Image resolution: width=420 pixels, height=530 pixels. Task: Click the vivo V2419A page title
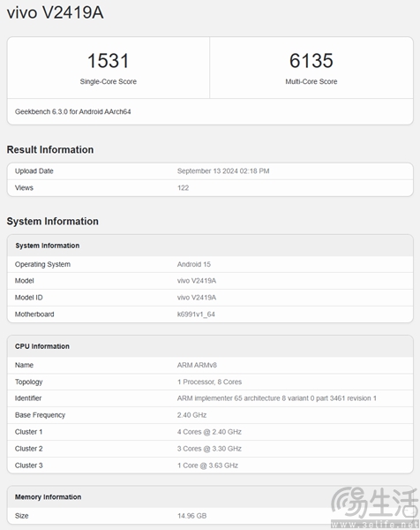coord(55,12)
